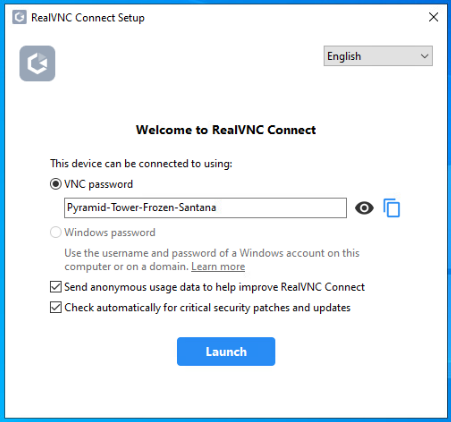Disable sending anonymous usage data
Viewport: 451px width, 422px height.
(x=56, y=287)
